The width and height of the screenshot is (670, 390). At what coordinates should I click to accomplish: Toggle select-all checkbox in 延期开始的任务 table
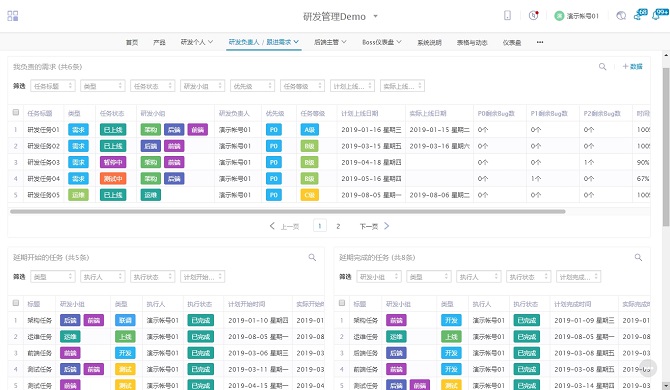16,303
